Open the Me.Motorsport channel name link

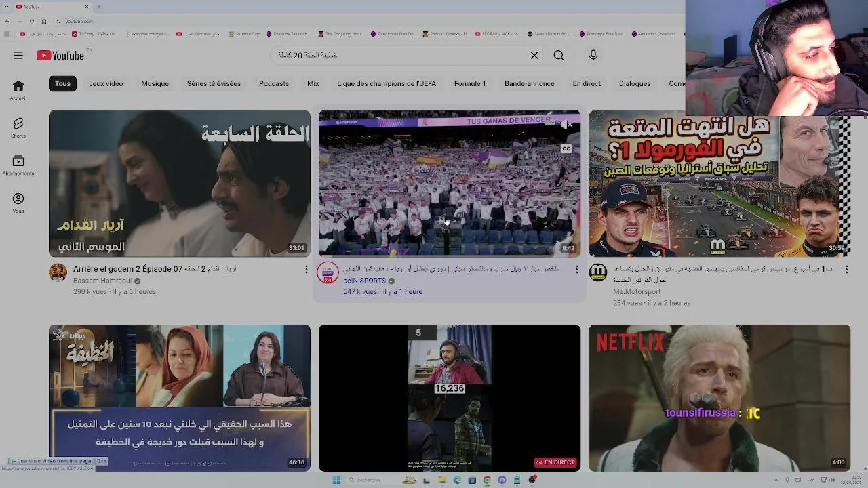pos(637,292)
